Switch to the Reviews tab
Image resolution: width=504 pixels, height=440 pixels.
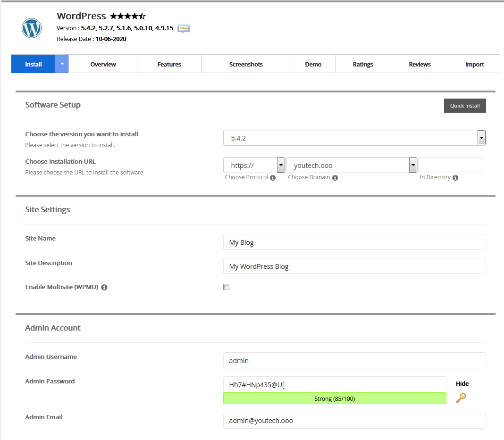[x=420, y=64]
